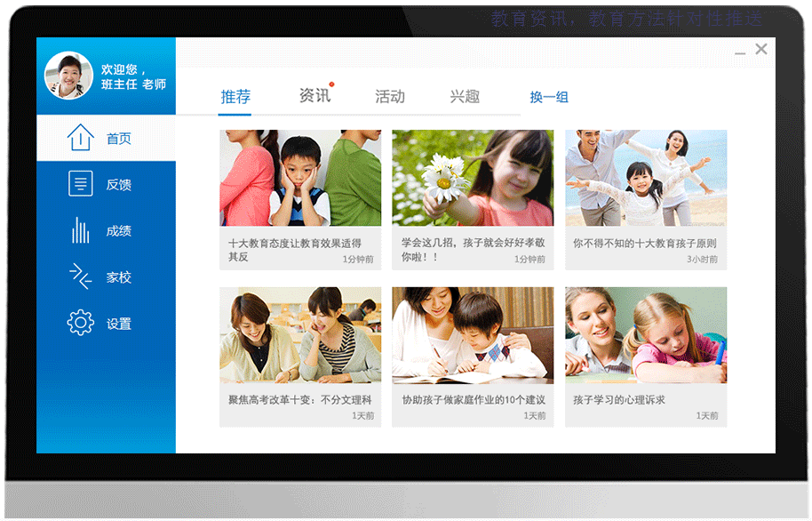Switch to the 兴趣 tab
Screen dimensions: 812x521
click(465, 96)
